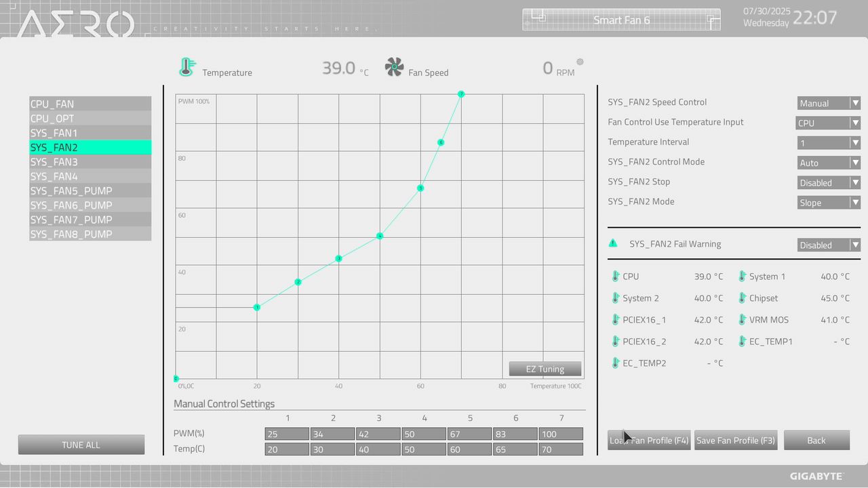Select SYS_FAN5_PUMP in the fan list
This screenshot has height=488, width=868.
point(90,190)
